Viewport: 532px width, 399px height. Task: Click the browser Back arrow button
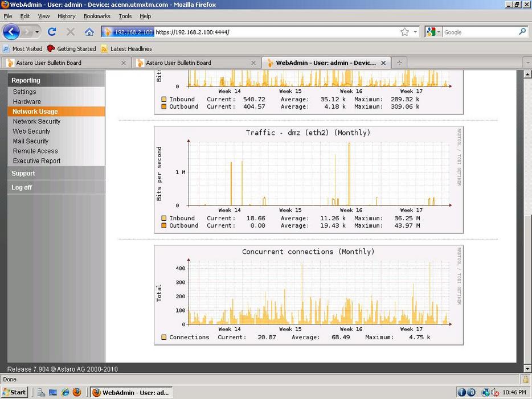11,32
